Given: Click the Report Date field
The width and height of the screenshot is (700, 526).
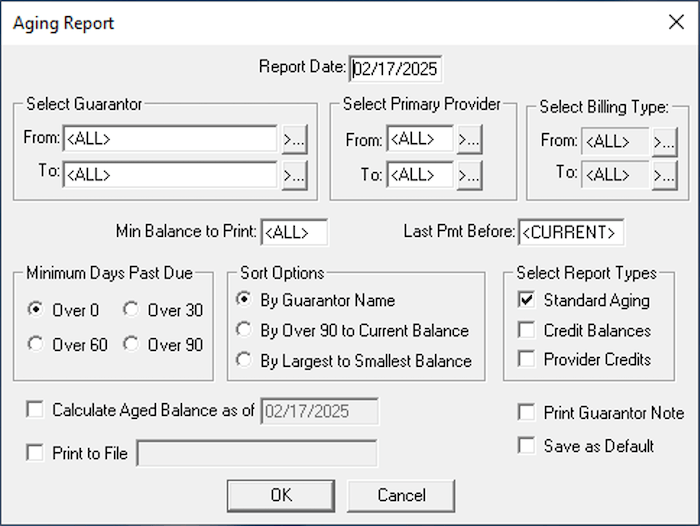Looking at the screenshot, I should 395,69.
